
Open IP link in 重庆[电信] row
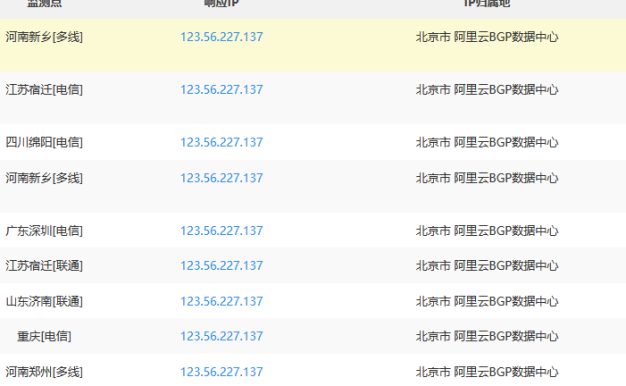(x=222, y=337)
